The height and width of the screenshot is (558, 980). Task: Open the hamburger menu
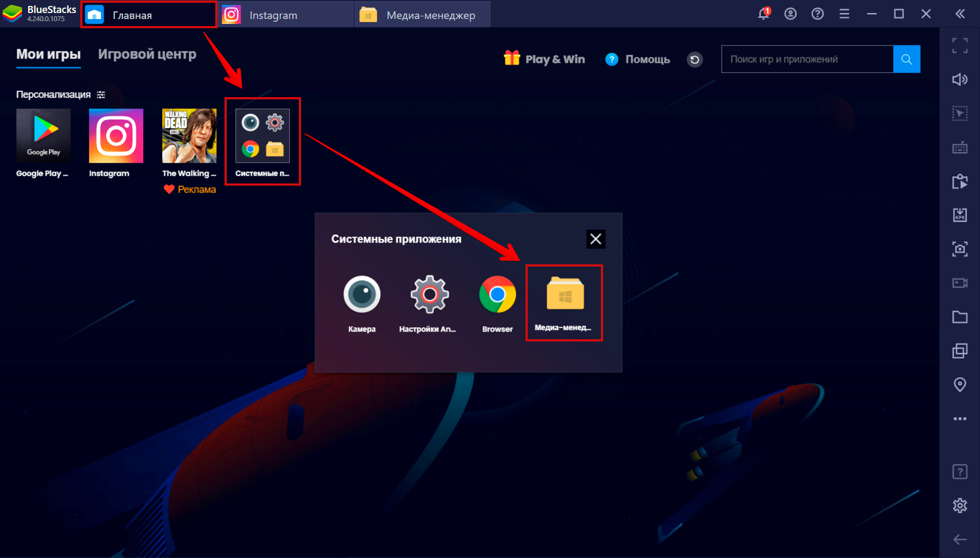point(844,14)
